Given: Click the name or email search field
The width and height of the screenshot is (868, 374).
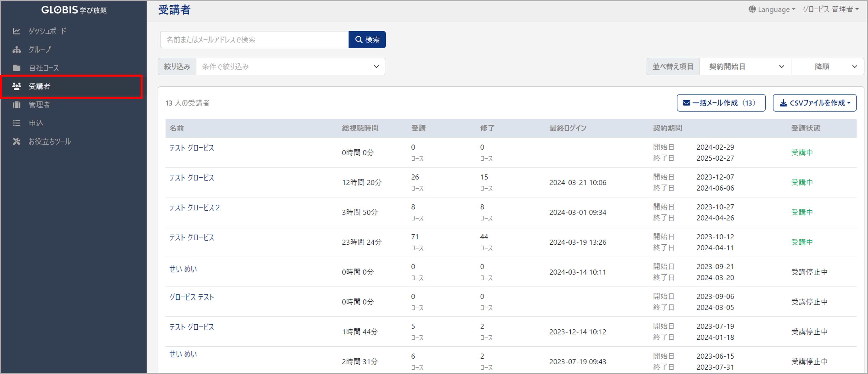Looking at the screenshot, I should pyautogui.click(x=254, y=40).
